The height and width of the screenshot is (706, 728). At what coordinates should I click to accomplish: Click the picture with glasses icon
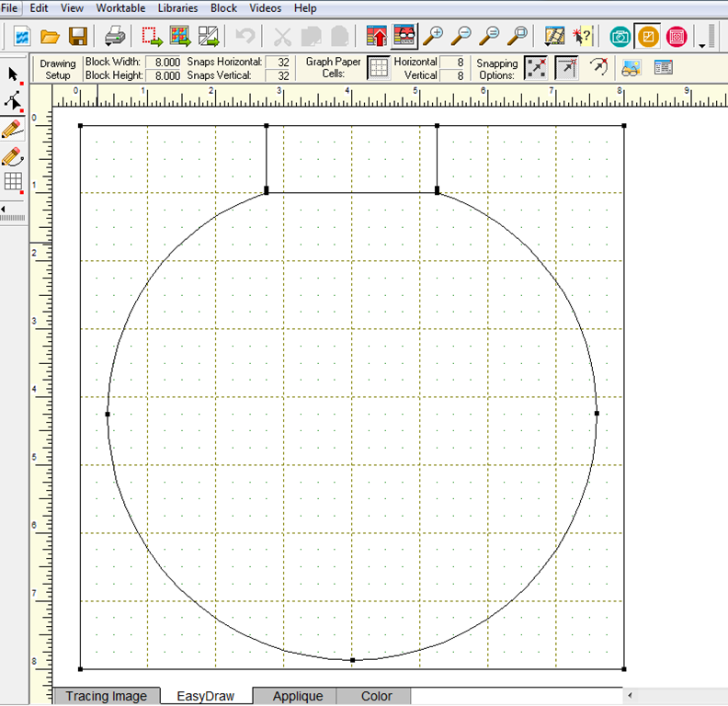[631, 68]
